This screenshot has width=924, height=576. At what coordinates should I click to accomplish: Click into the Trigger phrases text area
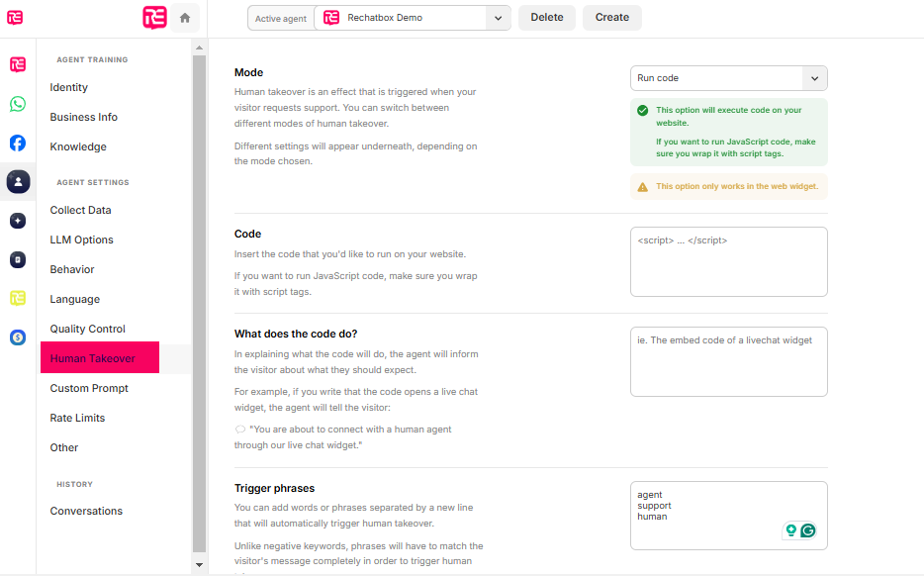pos(728,516)
